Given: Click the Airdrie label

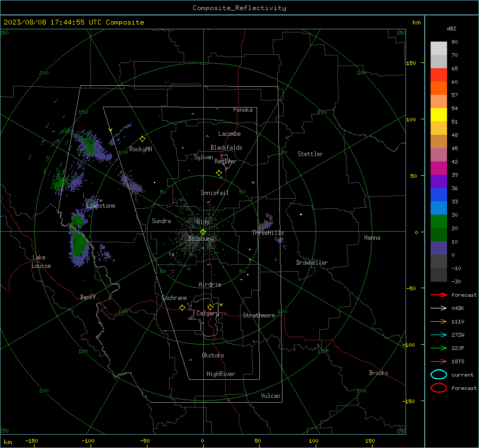Looking at the screenshot, I should coord(210,284).
